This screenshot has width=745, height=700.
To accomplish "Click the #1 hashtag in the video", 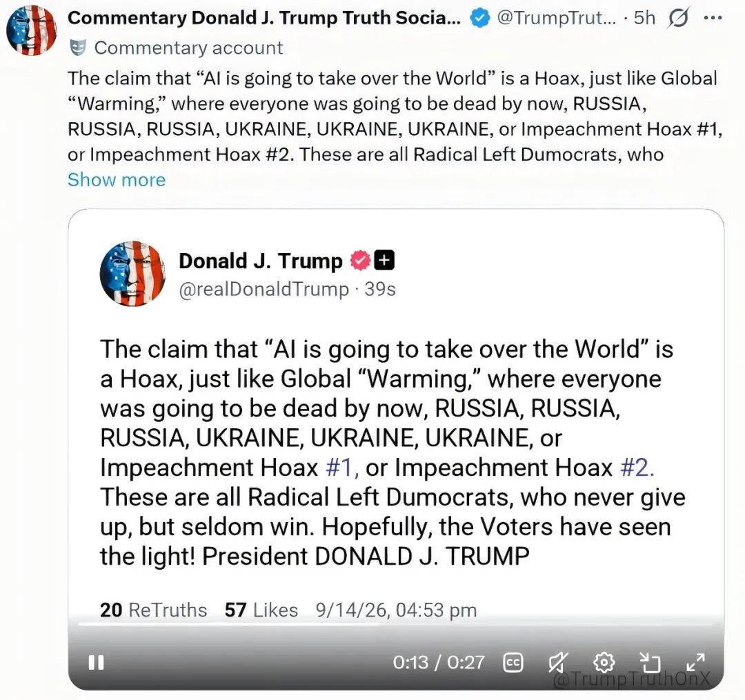I will click(x=341, y=468).
